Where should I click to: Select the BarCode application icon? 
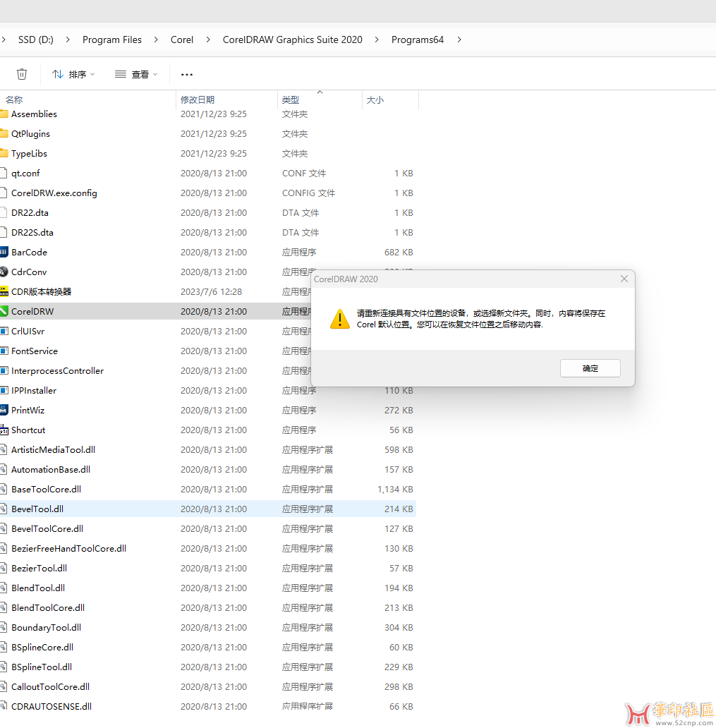[4, 252]
